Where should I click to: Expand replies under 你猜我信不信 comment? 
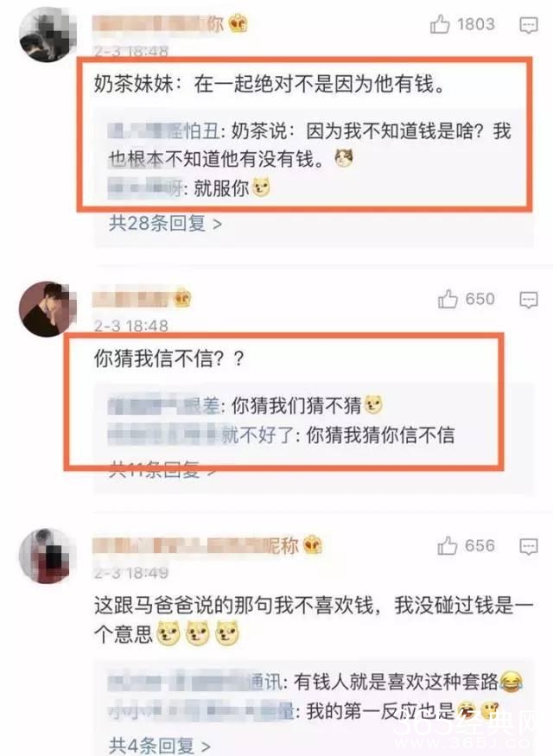tap(162, 469)
